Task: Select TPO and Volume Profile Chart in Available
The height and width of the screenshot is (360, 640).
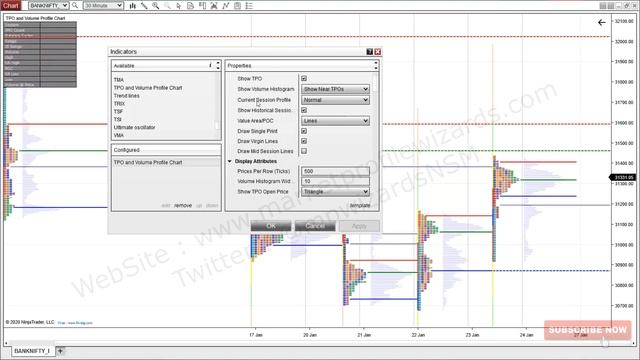Action: tap(148, 88)
